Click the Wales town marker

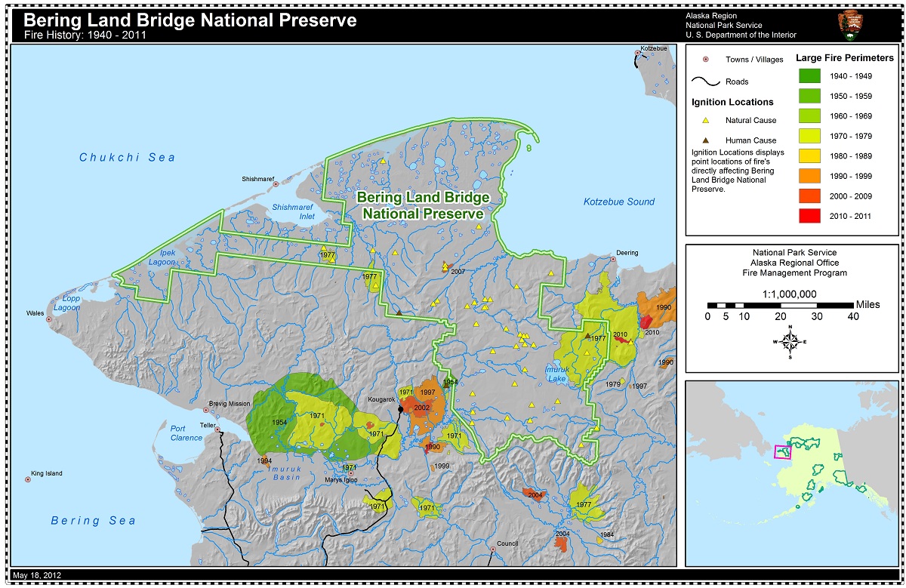pyautogui.click(x=49, y=319)
